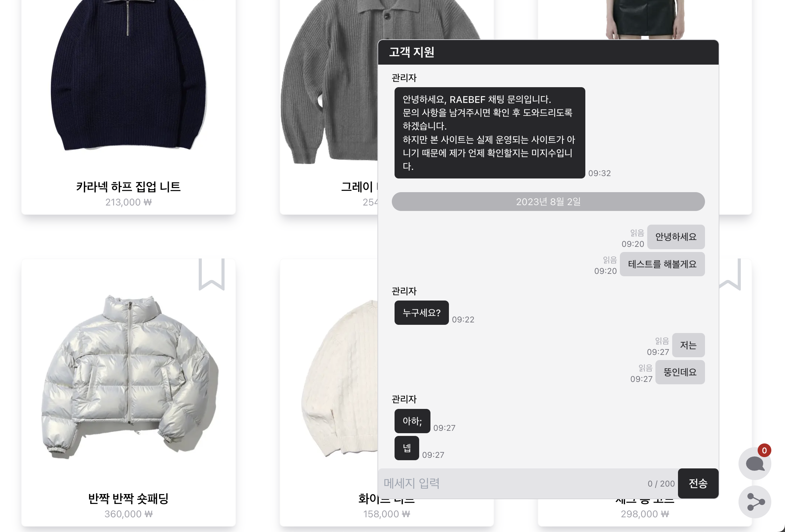Screen dimensions: 785x532
Task: Click the RAEBEF welcome message bubble
Action: tap(490, 133)
